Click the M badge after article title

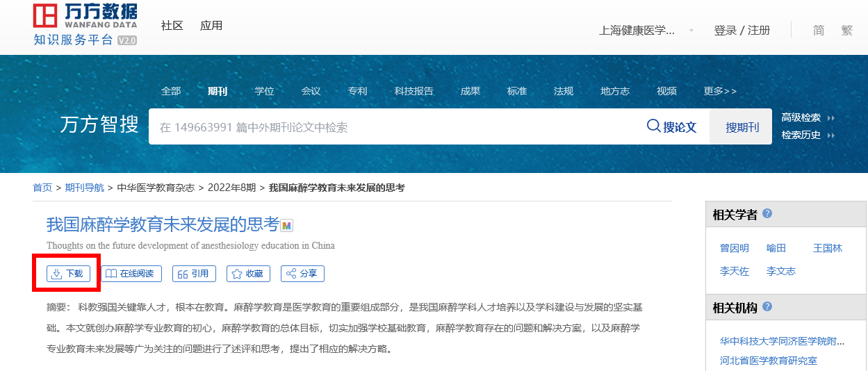pyautogui.click(x=287, y=226)
